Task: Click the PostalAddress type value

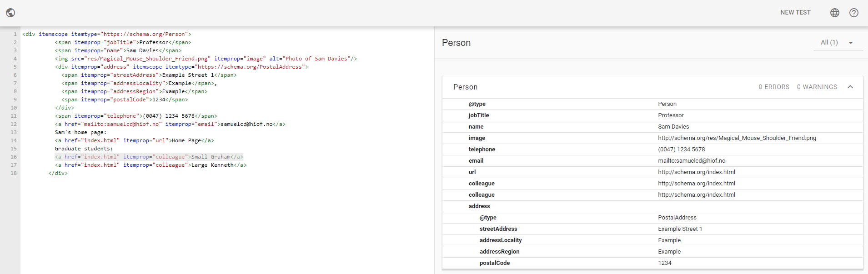Action: click(677, 218)
